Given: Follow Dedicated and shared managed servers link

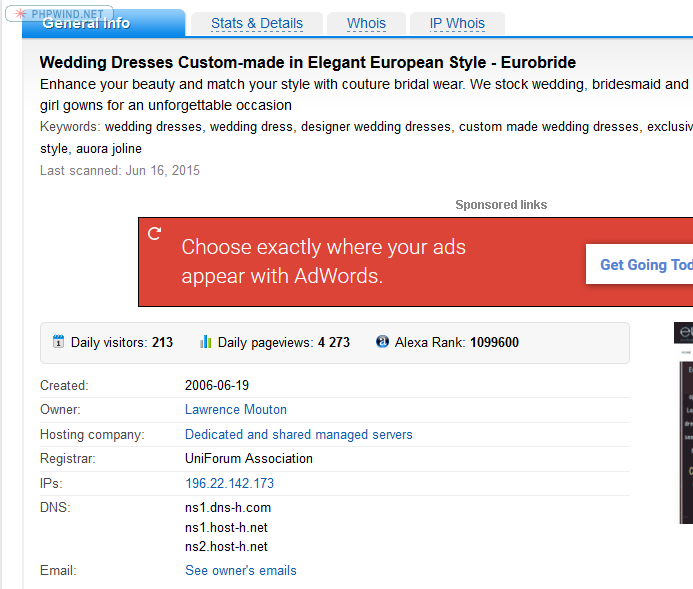Looking at the screenshot, I should [x=298, y=434].
